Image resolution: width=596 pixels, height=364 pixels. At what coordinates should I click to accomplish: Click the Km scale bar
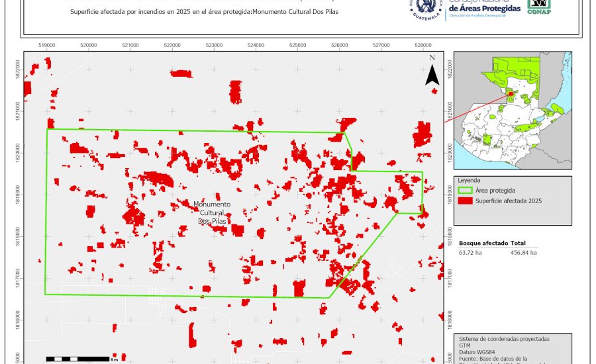[79, 359]
